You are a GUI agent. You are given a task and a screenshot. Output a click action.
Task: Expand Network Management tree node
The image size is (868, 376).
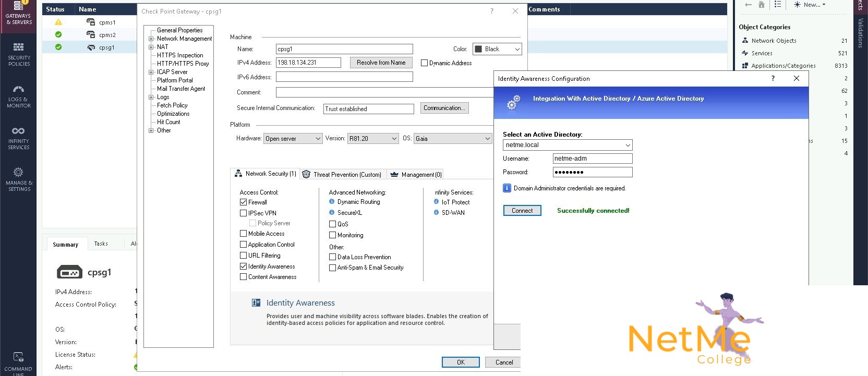tap(151, 39)
